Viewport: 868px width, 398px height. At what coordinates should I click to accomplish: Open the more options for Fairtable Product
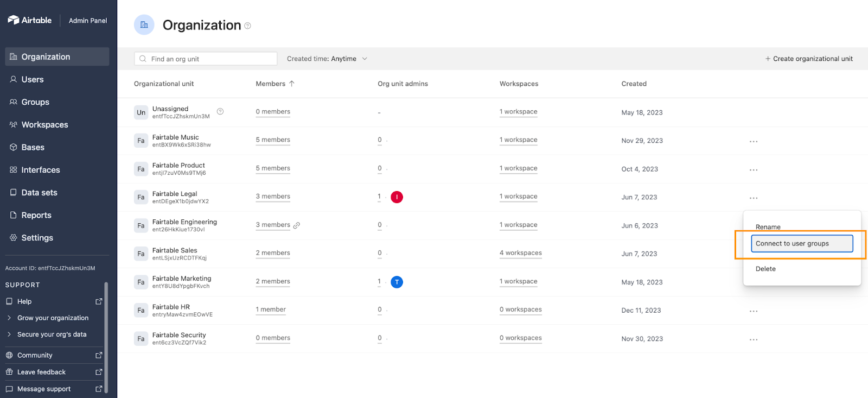[754, 169]
